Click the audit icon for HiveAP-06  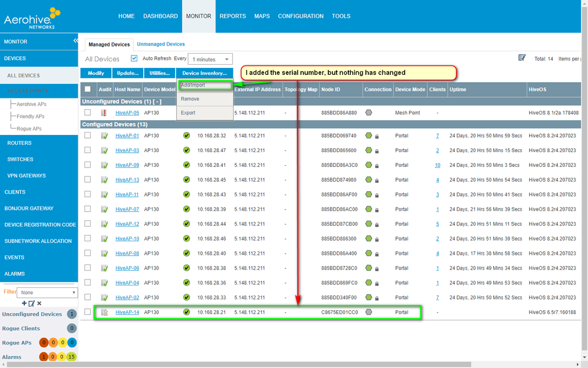[104, 268]
